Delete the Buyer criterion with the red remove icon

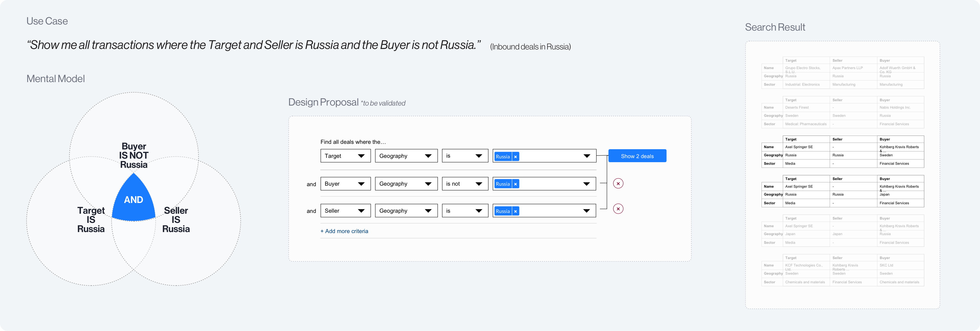(x=619, y=183)
